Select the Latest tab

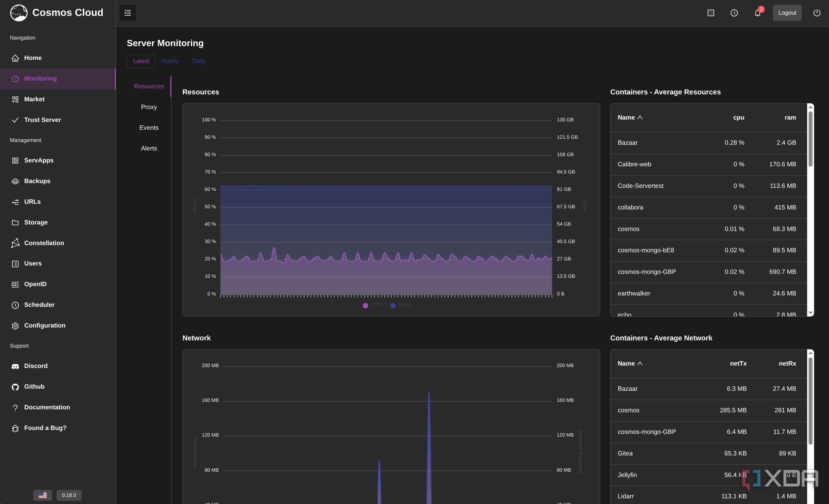(x=141, y=61)
